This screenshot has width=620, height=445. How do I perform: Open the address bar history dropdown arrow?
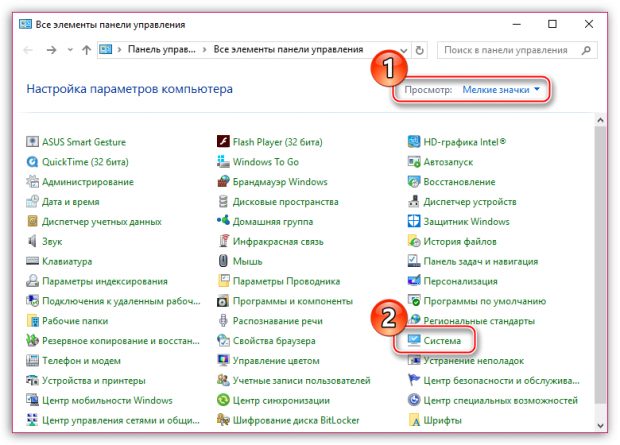[401, 47]
